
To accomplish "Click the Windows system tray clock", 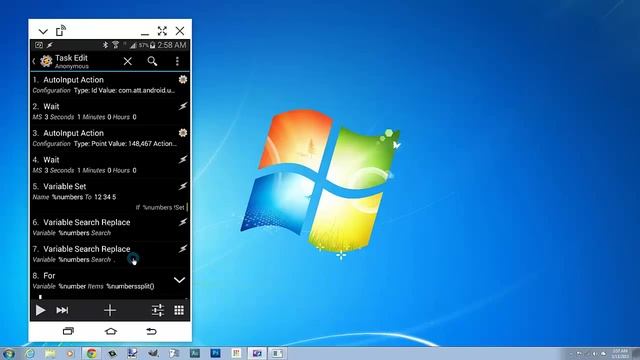I will 620,353.
